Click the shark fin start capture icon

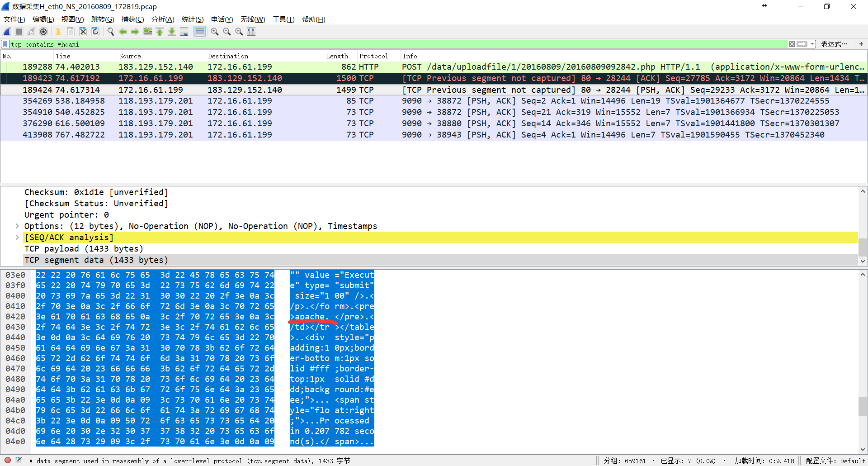click(7, 32)
